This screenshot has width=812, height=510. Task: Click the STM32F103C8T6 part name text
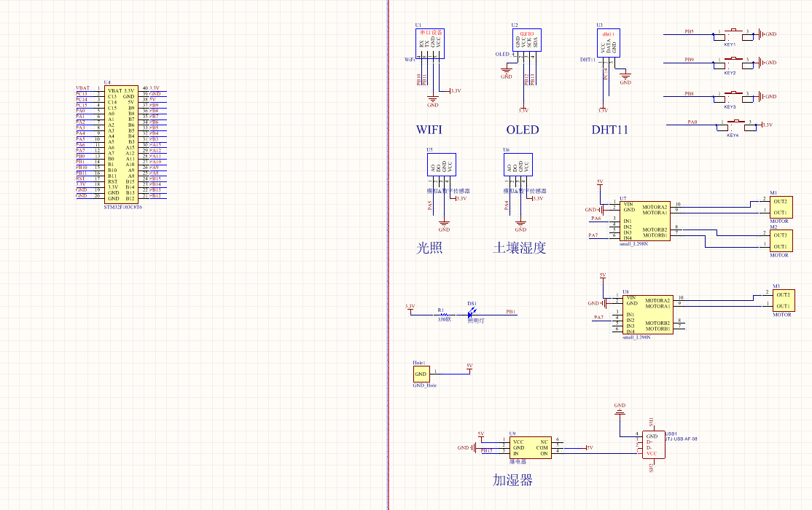coord(122,207)
